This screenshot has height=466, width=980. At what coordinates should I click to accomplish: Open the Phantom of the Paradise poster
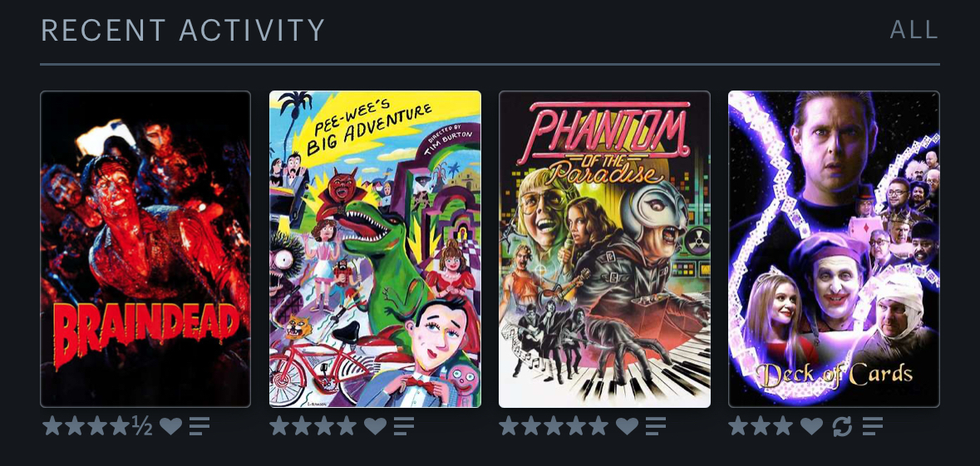604,249
